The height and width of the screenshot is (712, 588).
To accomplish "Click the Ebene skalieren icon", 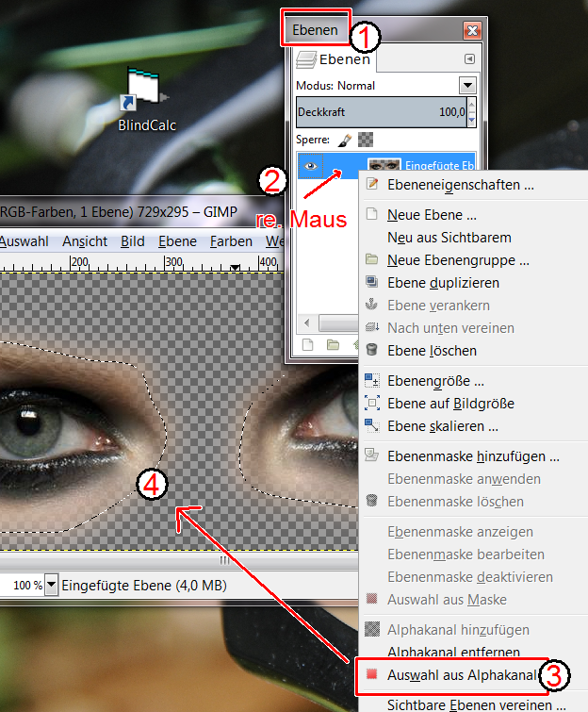I will pos(372,425).
